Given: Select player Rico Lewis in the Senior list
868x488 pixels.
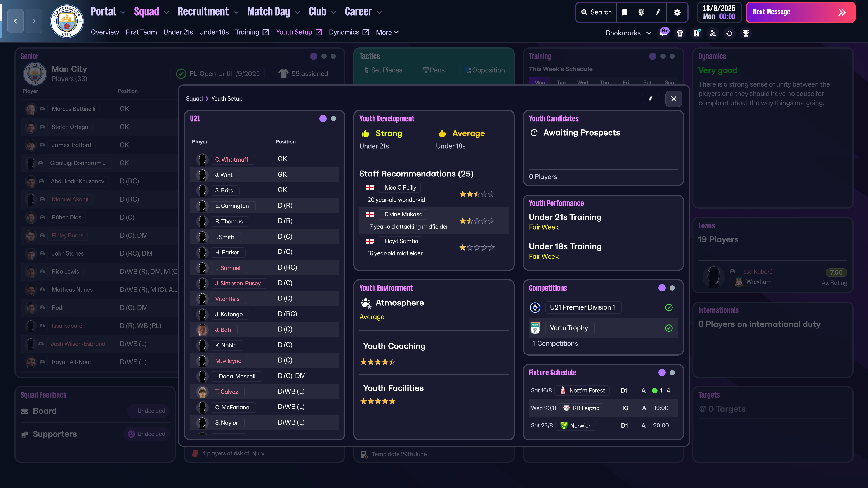Looking at the screenshot, I should point(65,271).
